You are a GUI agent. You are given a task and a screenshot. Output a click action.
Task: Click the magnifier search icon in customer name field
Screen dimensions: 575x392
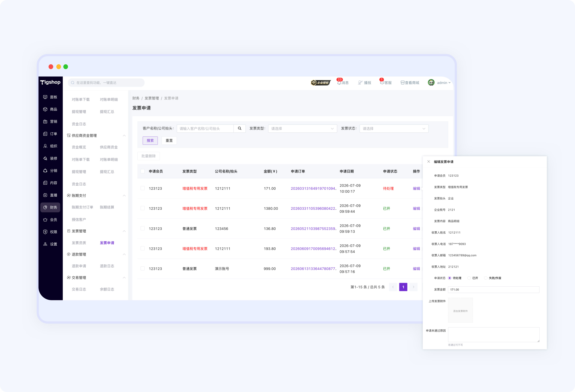tap(240, 128)
